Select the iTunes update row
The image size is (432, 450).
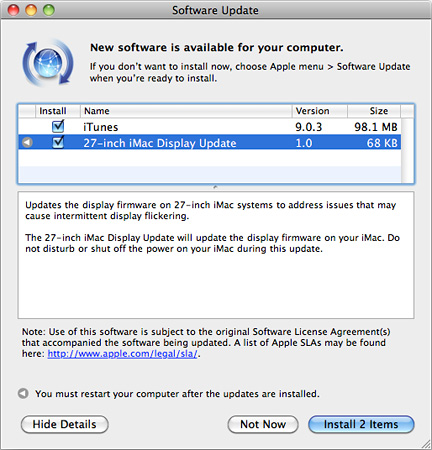[209, 127]
